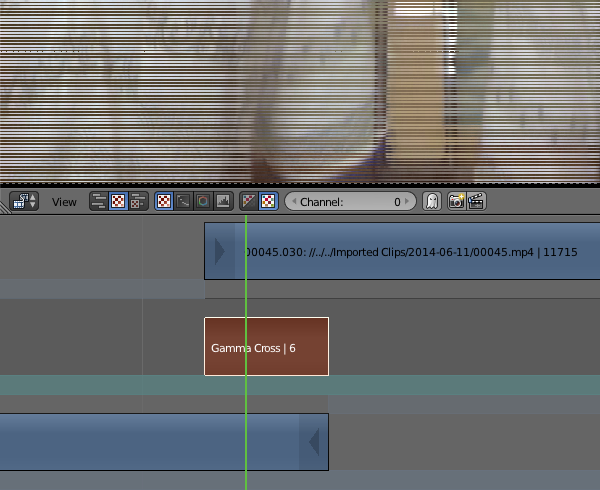Image resolution: width=600 pixels, height=490 pixels.
Task: Switch to Sequencer-only view type
Action: [99, 201]
